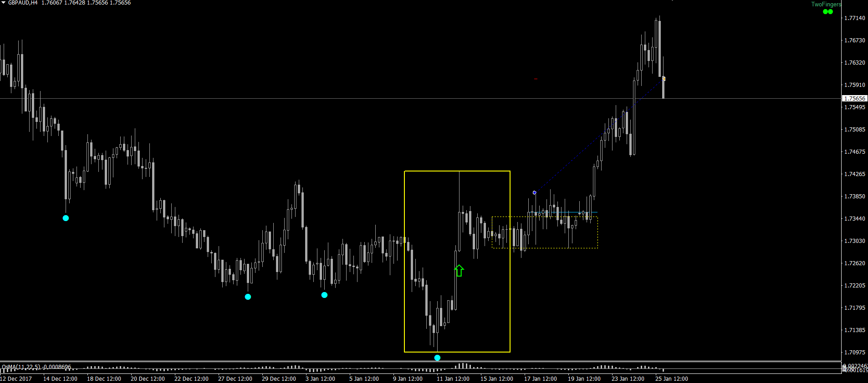The width and height of the screenshot is (868, 383).
Task: Open the chart menu triangle beside GBPAUD,H4
Action: pos(4,3)
